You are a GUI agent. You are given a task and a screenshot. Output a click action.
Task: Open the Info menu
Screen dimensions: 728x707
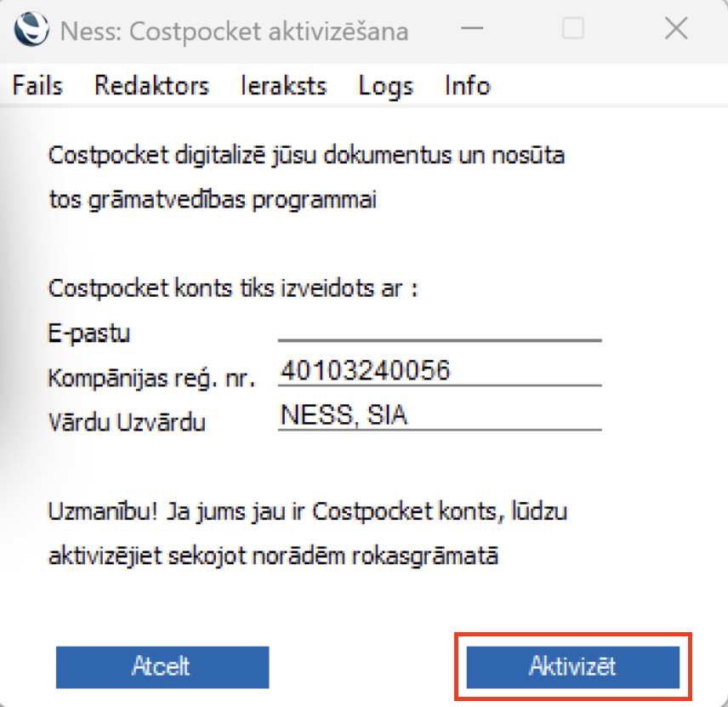(467, 86)
